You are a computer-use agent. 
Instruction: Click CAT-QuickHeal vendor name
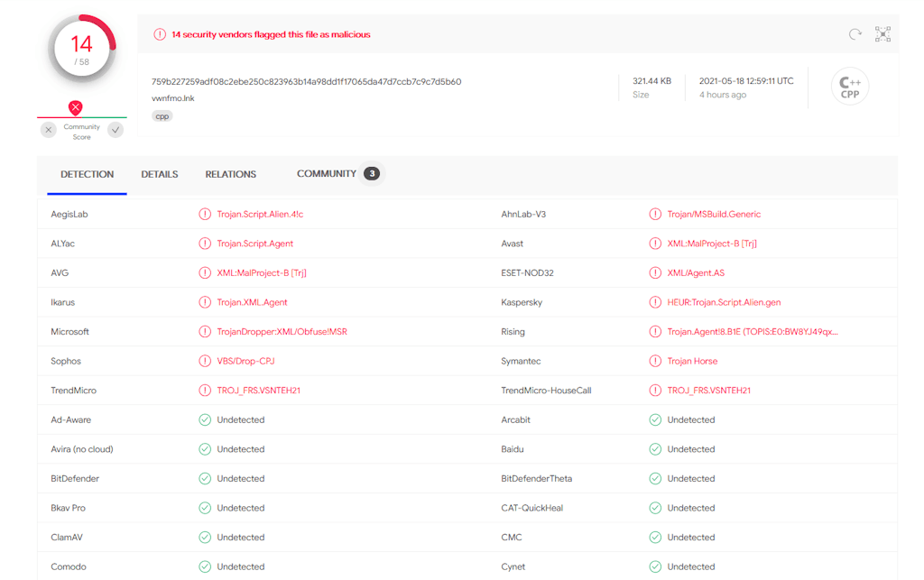coord(532,508)
